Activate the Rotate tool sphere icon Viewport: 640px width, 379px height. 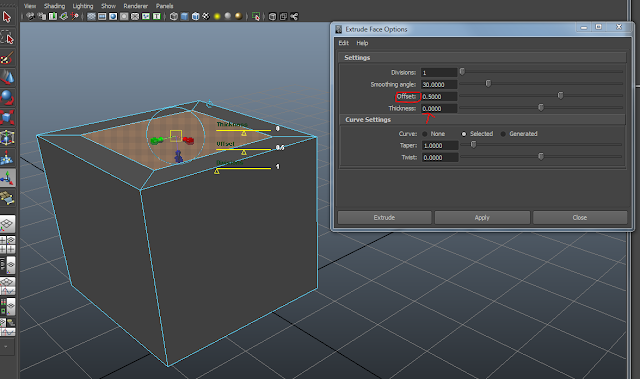(7, 97)
